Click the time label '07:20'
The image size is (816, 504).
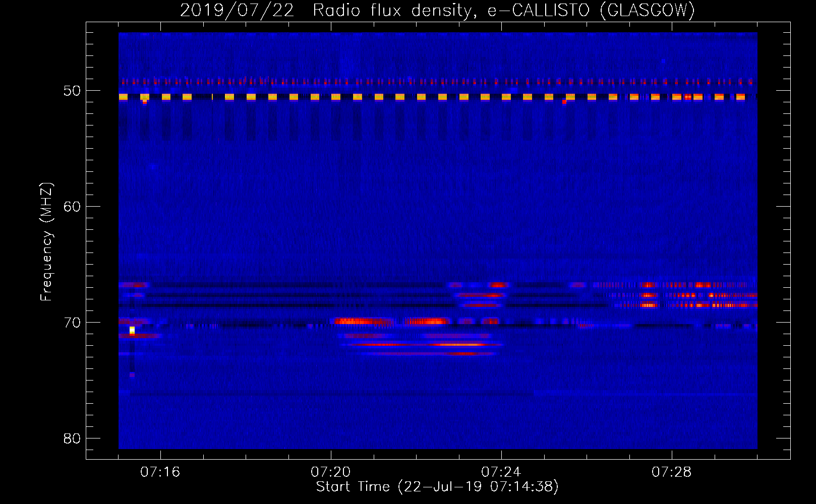tap(331, 472)
